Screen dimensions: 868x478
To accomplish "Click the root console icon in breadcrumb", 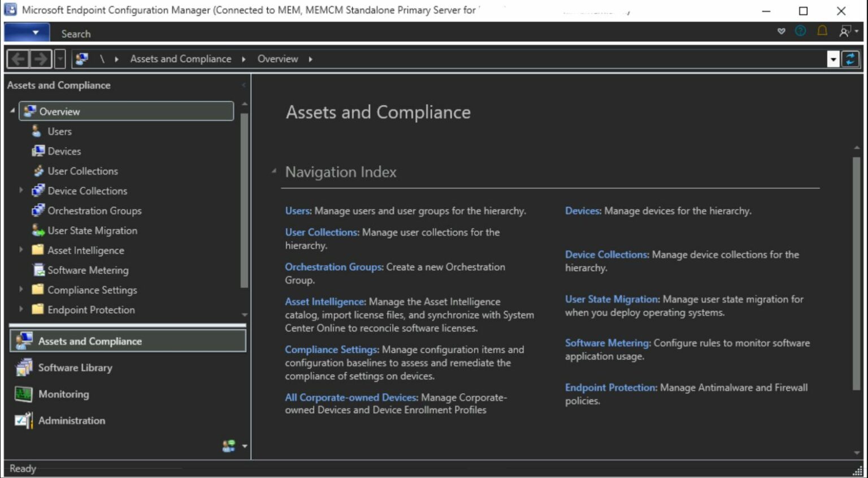I will coord(82,59).
